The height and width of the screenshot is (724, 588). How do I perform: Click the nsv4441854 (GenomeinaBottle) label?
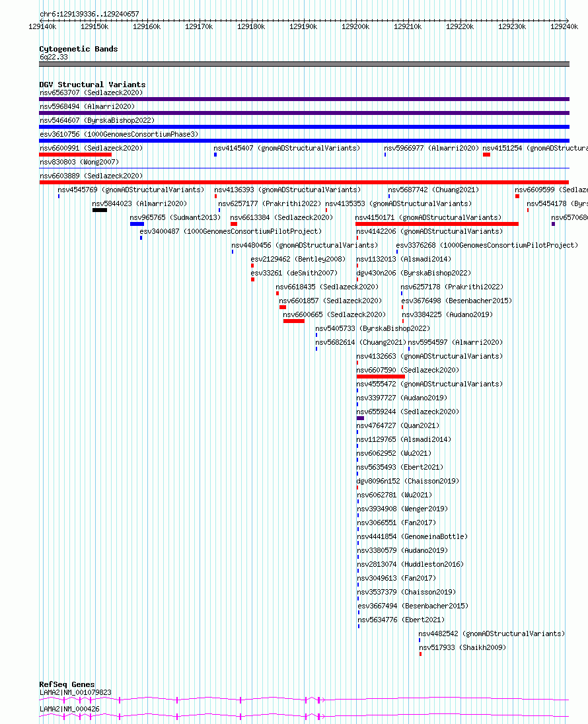coord(412,536)
